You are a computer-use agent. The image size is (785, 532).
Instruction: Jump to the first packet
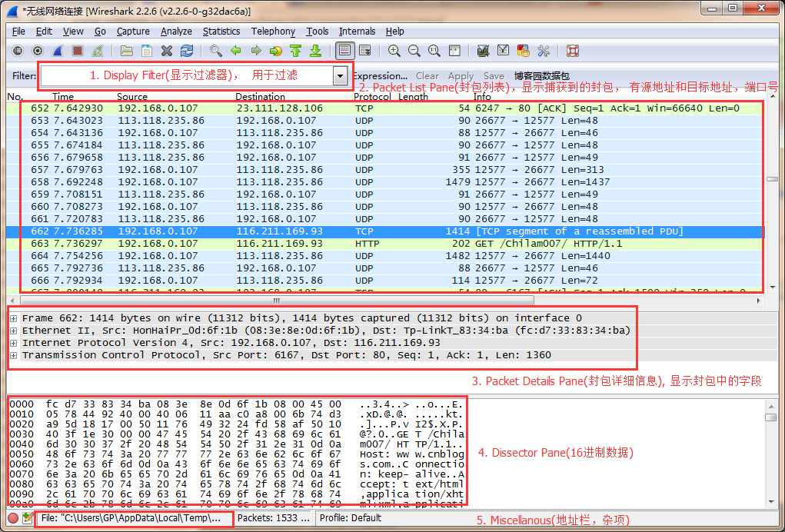click(296, 51)
